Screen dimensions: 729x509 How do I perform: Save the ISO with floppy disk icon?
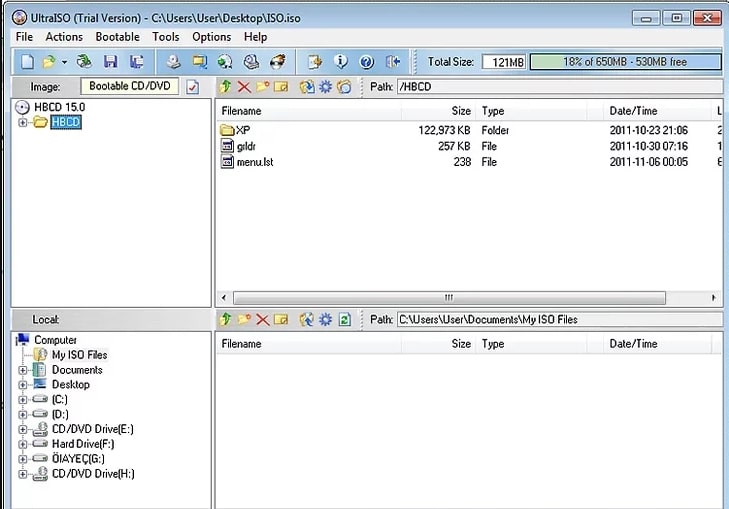(110, 62)
